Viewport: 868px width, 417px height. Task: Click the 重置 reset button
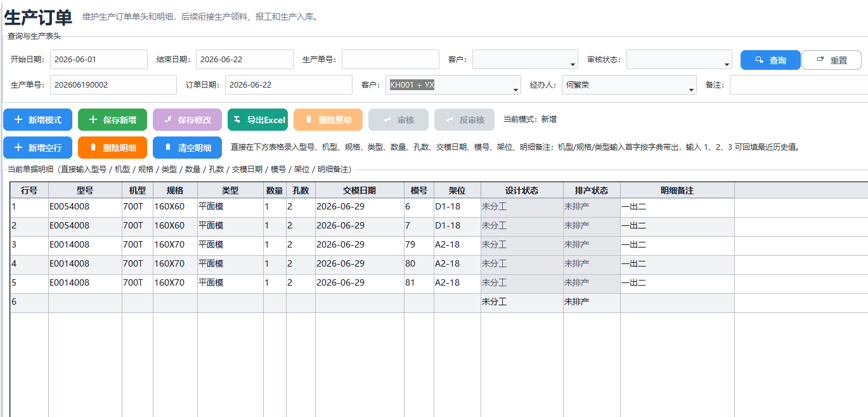[831, 60]
